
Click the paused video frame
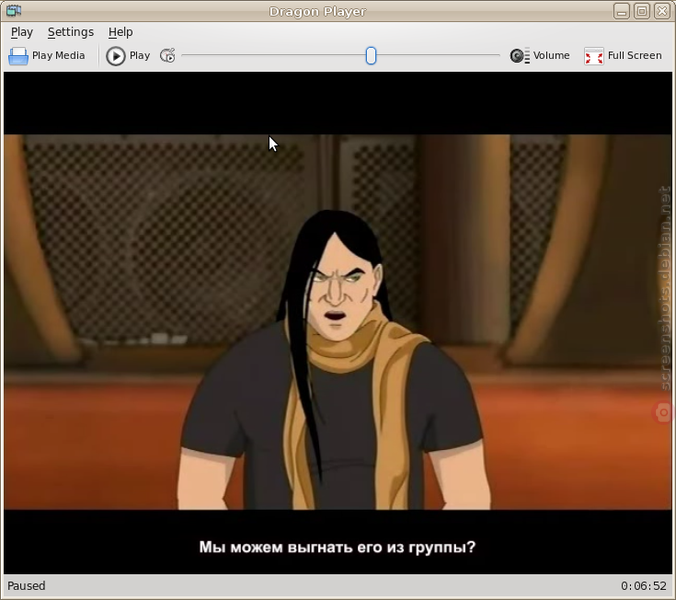click(338, 322)
